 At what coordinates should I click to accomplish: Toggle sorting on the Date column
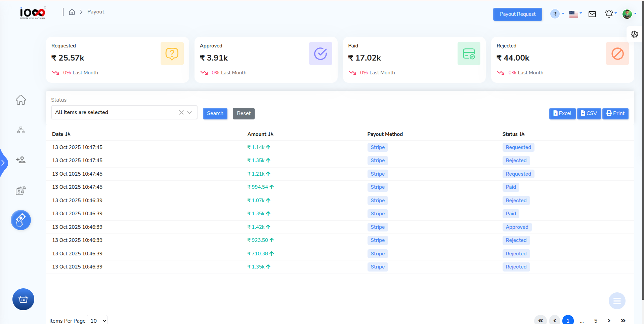click(68, 134)
